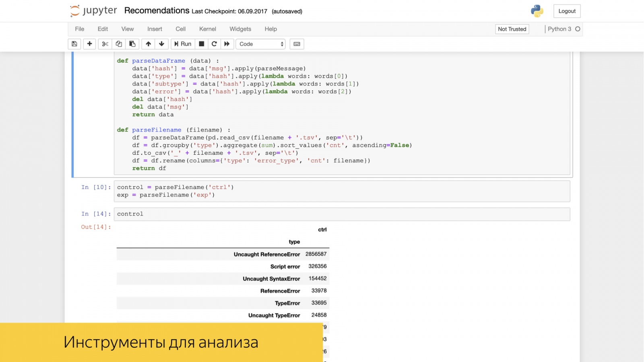Click the value 33978
The width and height of the screenshot is (644, 362).
[x=319, y=290]
